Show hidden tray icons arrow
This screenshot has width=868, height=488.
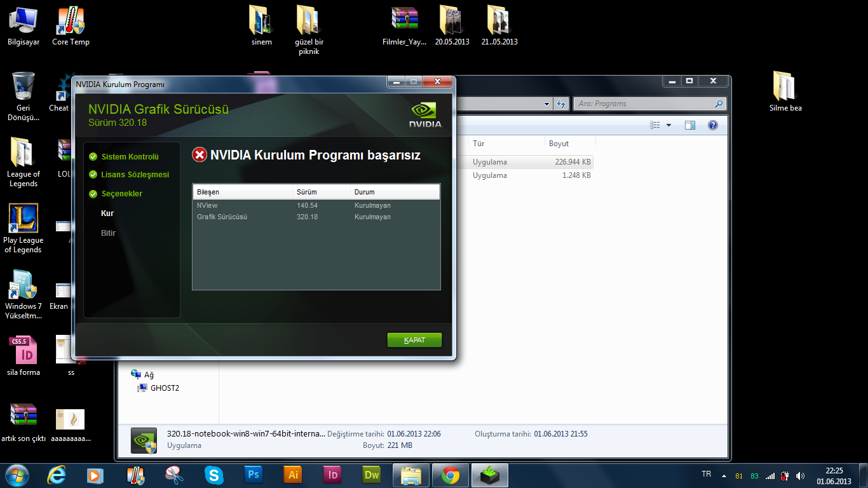point(723,475)
